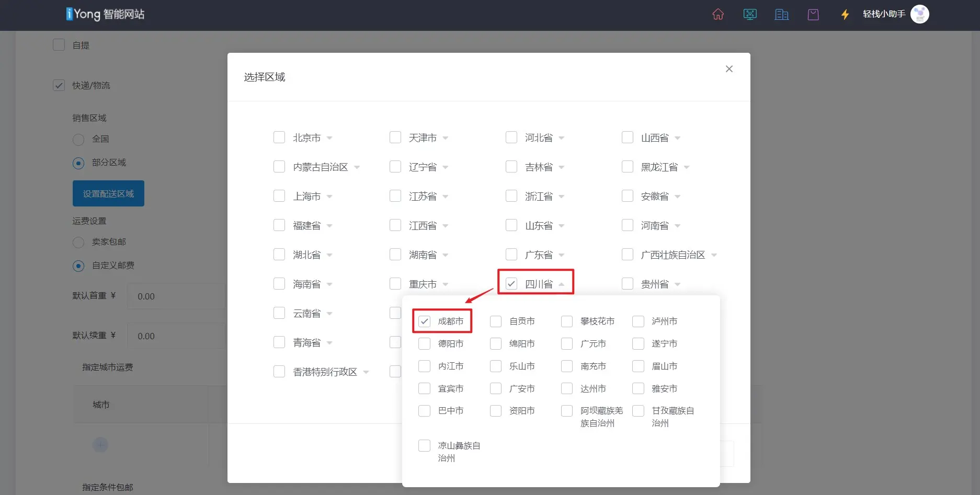
Task: Select the 全国 radio button
Action: 78,140
